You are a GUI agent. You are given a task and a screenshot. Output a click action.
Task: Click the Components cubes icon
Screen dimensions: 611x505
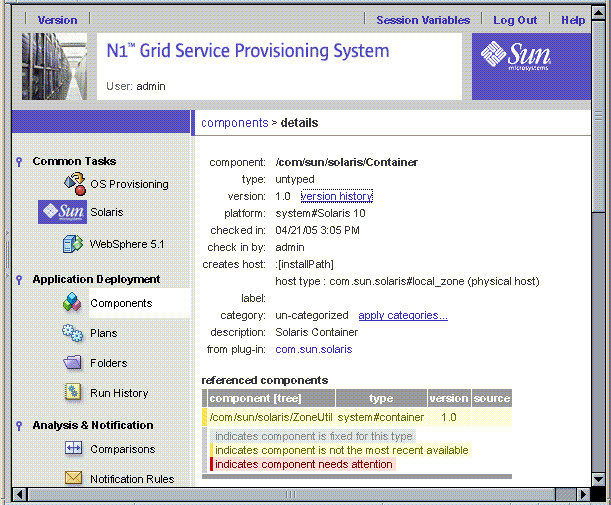[x=72, y=303]
